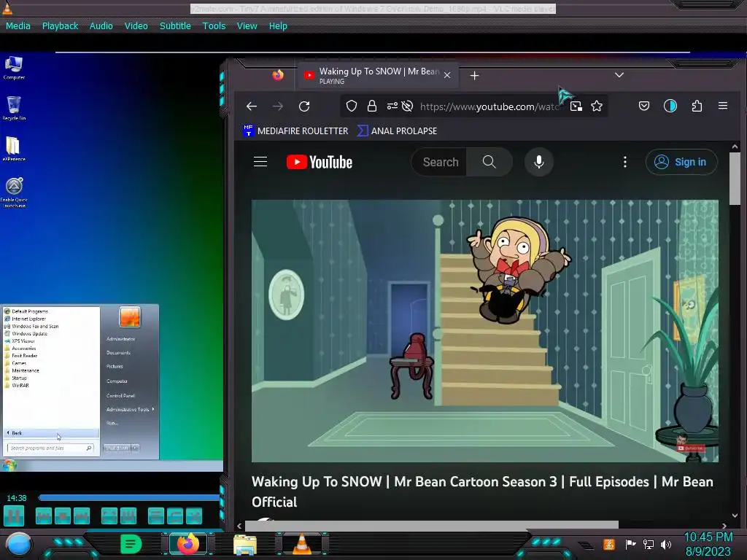This screenshot has width=747, height=560.
Task: Open the View menu in VLC
Action: 247,26
